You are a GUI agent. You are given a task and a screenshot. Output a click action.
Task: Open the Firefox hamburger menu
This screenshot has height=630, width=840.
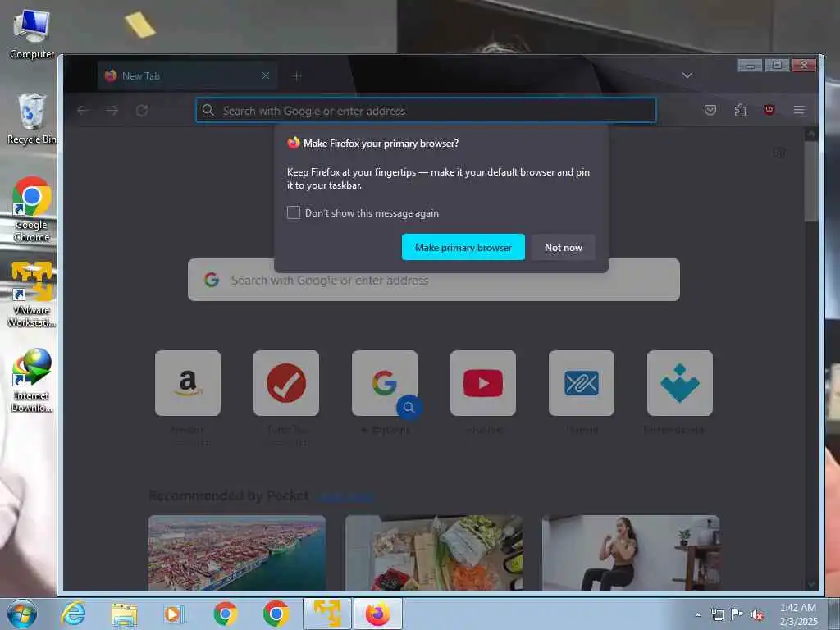pyautogui.click(x=799, y=110)
